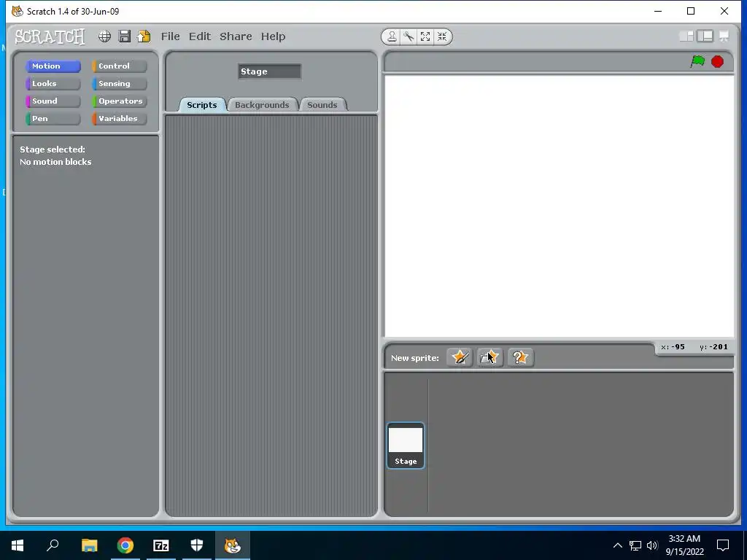Switch to the Sounds tab

click(322, 105)
